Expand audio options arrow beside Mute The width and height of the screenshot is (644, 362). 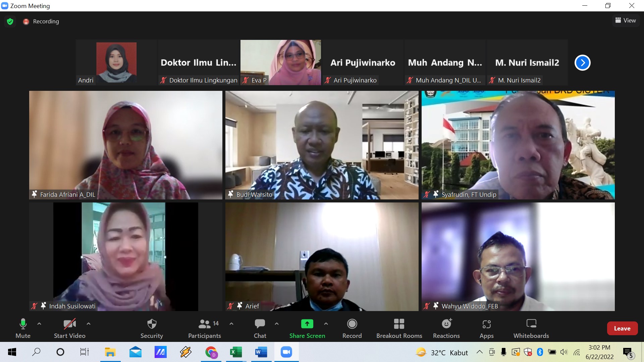click(39, 324)
